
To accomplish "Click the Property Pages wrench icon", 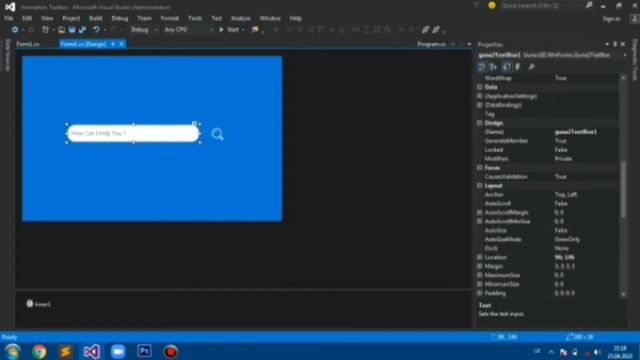I will click(531, 67).
